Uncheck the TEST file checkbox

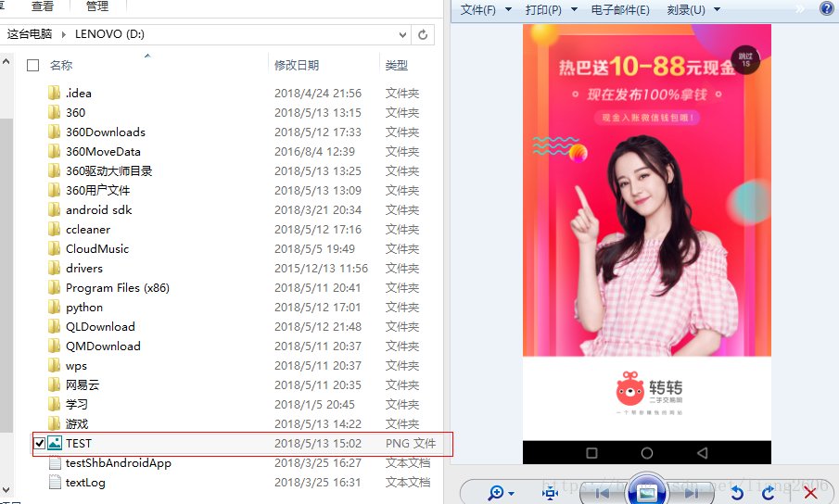pos(39,443)
